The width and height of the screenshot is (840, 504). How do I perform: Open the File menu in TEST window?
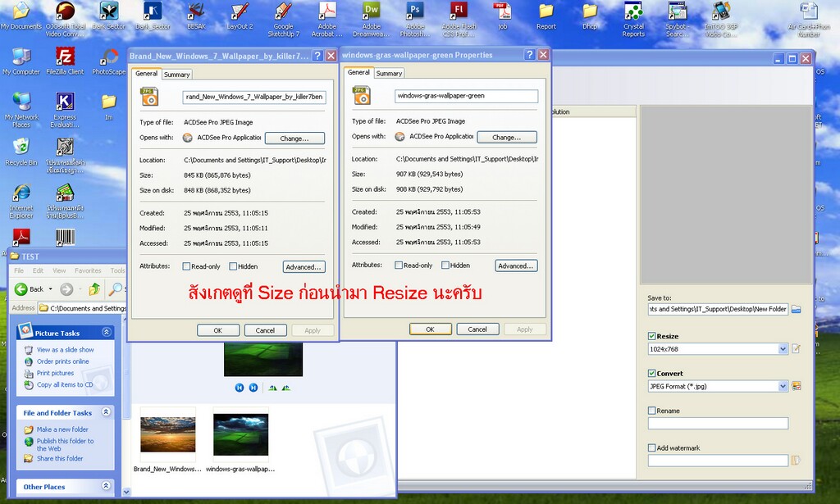(19, 270)
